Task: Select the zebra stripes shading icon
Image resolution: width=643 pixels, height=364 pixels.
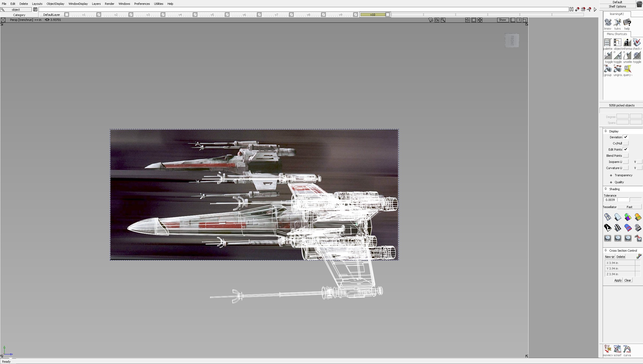Action: coord(618,228)
